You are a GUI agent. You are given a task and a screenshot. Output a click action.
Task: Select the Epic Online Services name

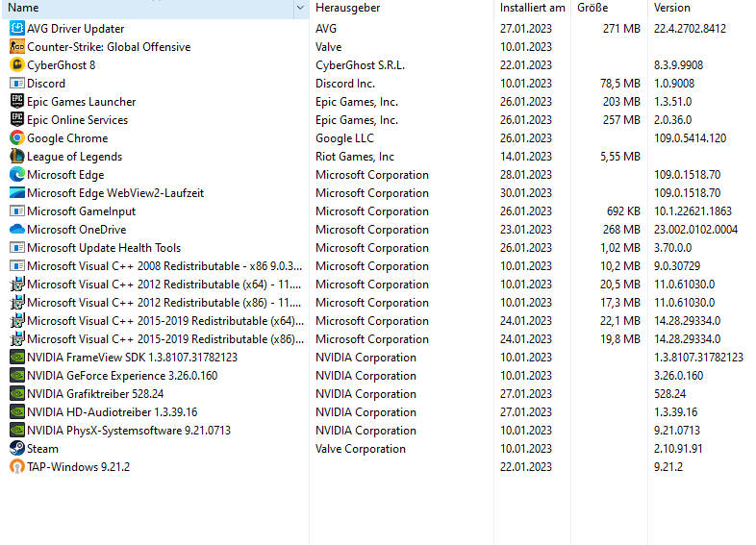[x=78, y=120]
